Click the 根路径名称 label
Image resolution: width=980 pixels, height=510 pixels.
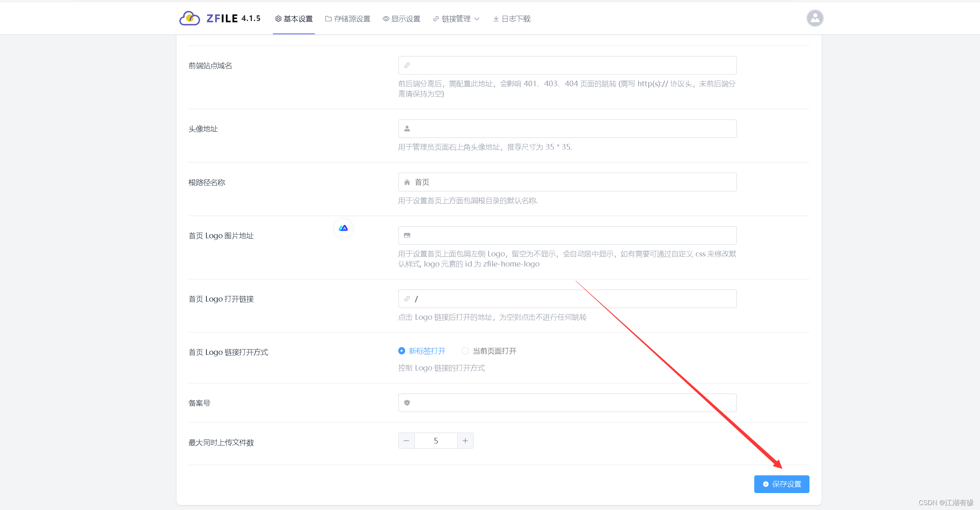coord(207,183)
